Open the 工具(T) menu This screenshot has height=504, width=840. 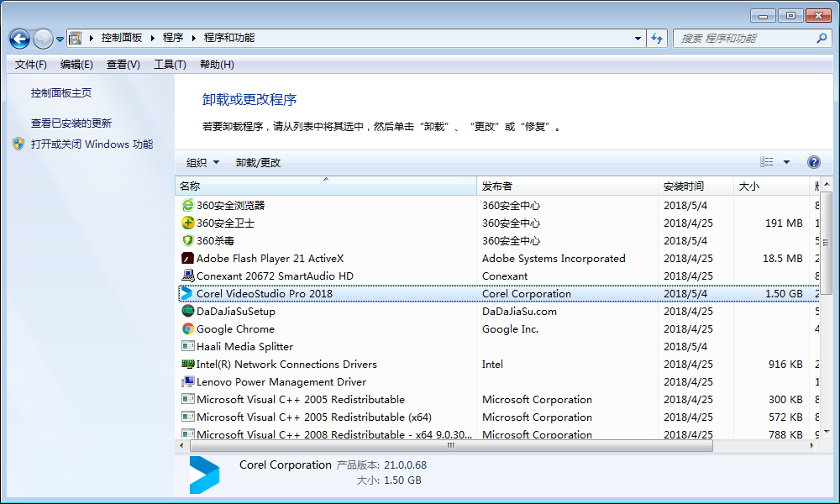coord(170,65)
